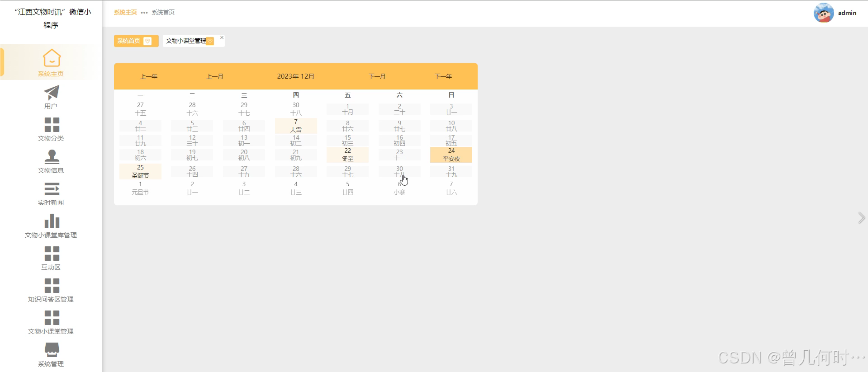Select January 6 小寒 date
This screenshot has width=868, height=372.
pyautogui.click(x=399, y=188)
